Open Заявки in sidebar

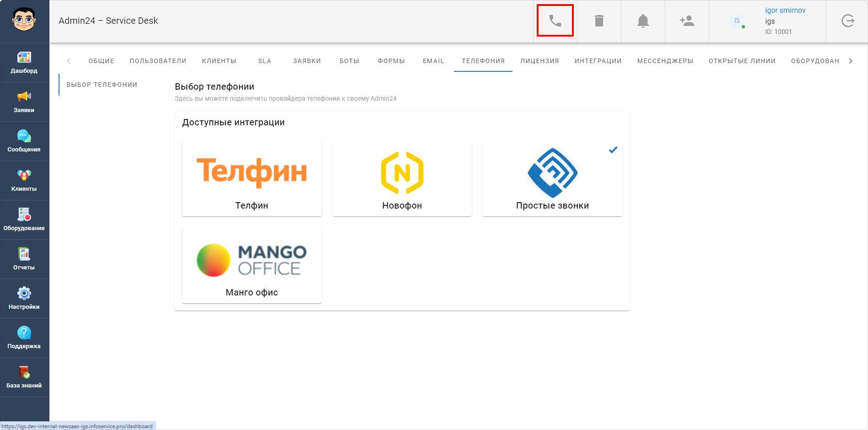(x=24, y=102)
